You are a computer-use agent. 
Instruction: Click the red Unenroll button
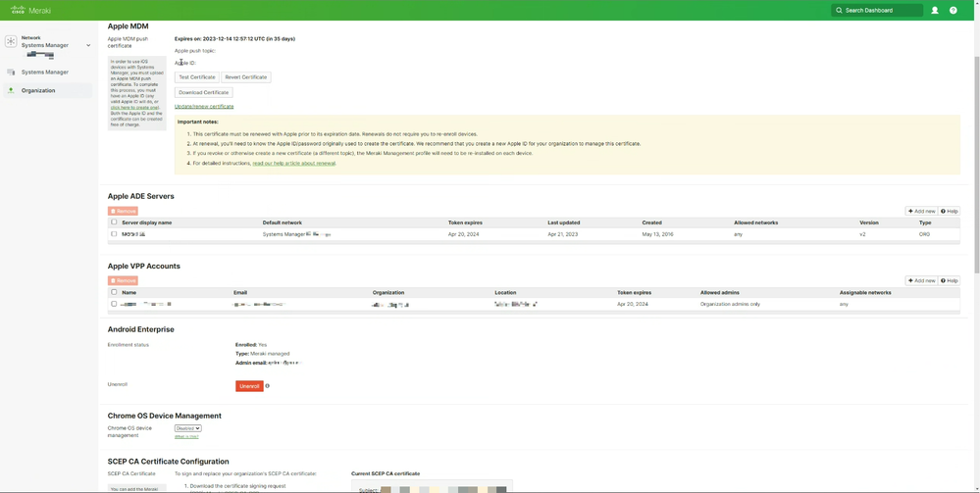tap(249, 386)
